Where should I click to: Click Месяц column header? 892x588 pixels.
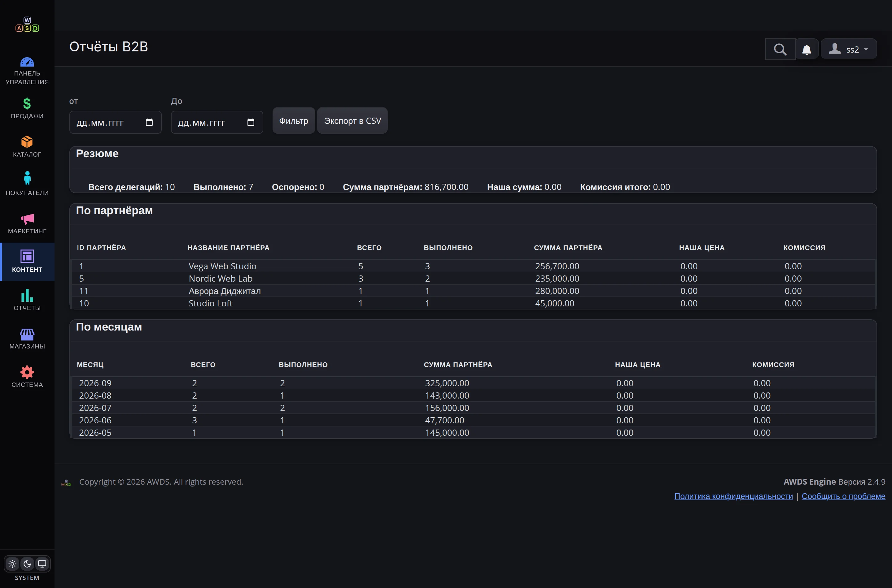[x=90, y=365]
